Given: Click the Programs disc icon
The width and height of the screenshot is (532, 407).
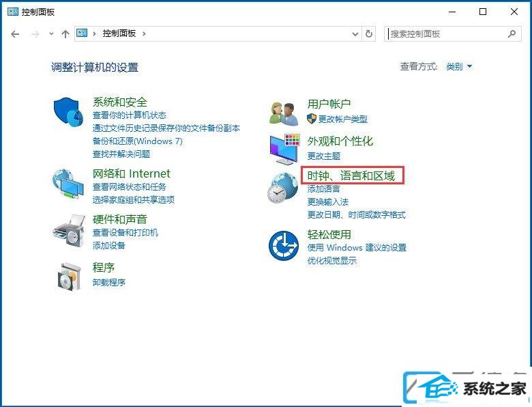Looking at the screenshot, I should tap(69, 277).
